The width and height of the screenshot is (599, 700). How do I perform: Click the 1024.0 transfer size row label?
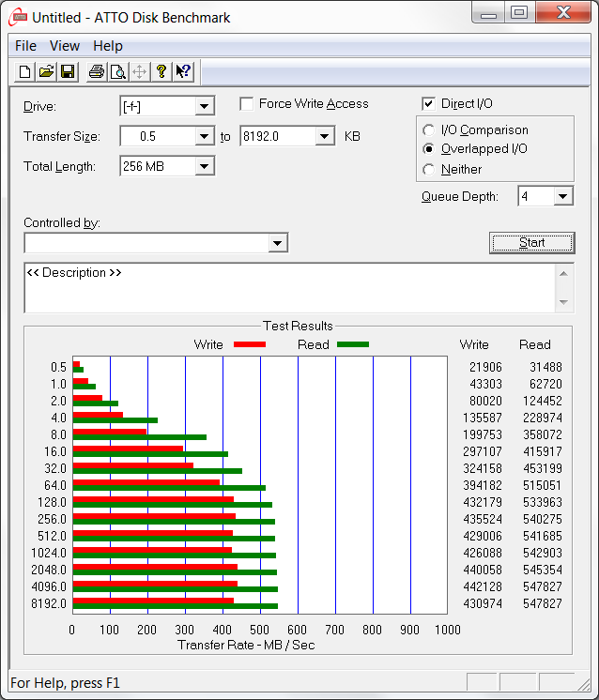[x=49, y=553]
